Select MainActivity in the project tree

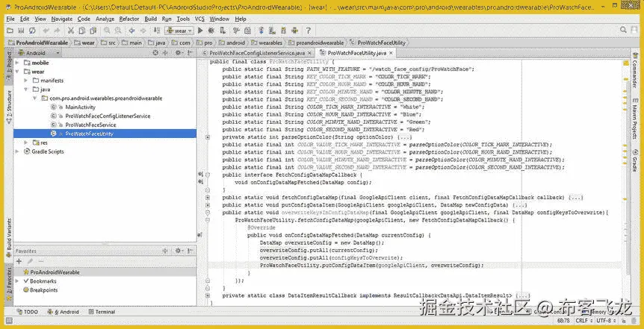(x=80, y=107)
